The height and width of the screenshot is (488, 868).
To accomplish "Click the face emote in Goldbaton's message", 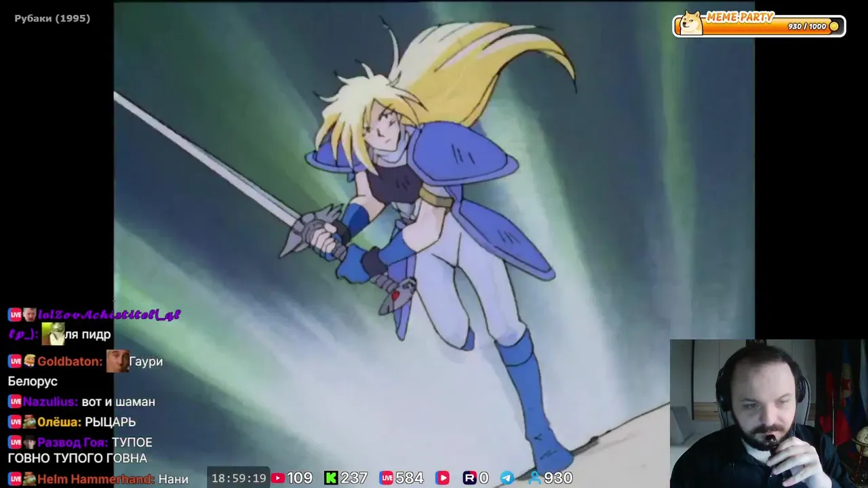I will [x=117, y=361].
